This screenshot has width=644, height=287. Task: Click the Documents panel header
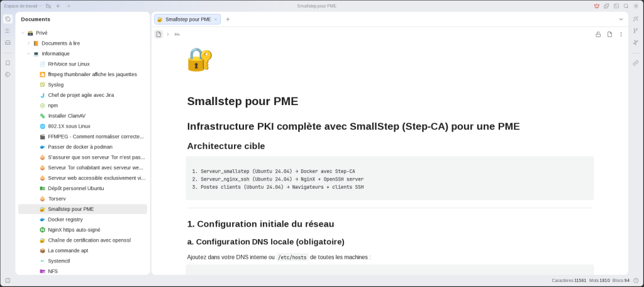(x=36, y=20)
